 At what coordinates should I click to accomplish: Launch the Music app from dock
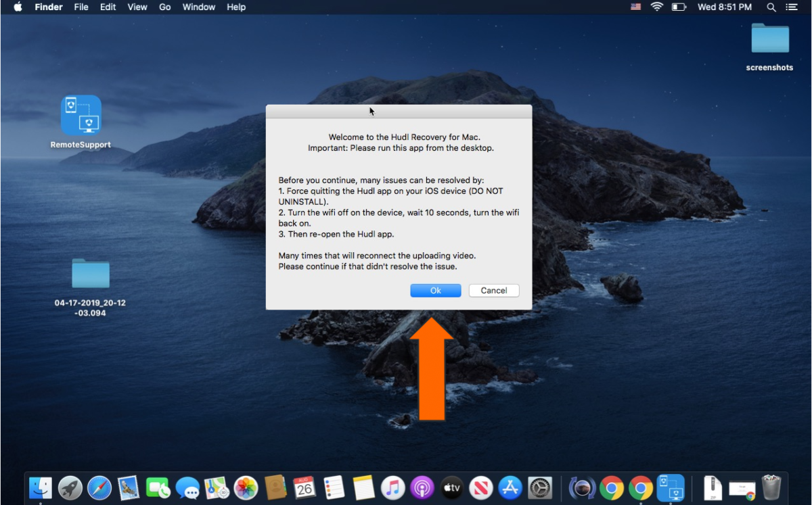pyautogui.click(x=392, y=487)
